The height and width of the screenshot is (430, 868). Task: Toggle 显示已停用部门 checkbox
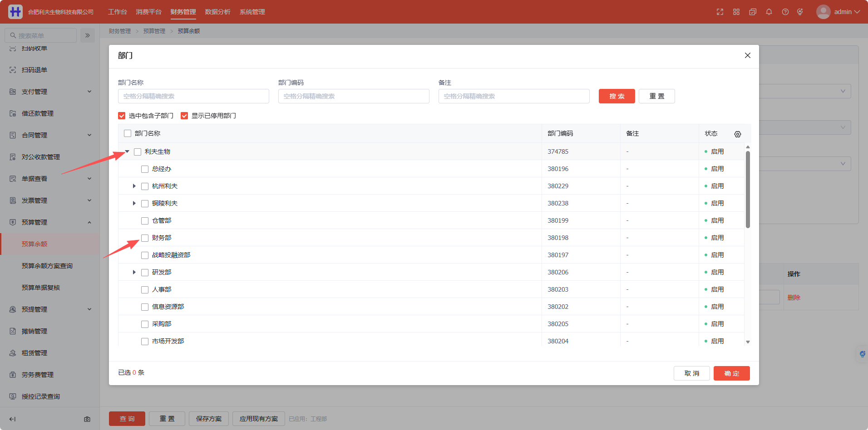(x=184, y=116)
